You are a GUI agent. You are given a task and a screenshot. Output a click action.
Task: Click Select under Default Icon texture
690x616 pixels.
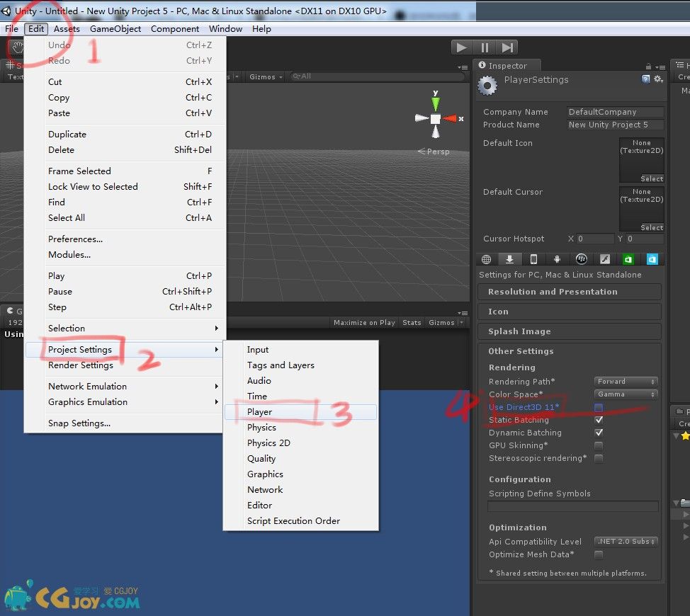click(652, 178)
